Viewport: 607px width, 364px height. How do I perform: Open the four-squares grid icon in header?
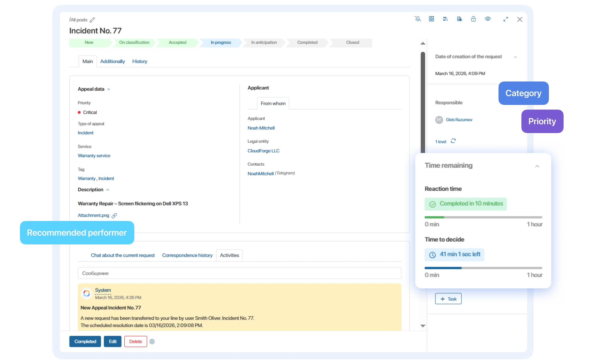(431, 19)
